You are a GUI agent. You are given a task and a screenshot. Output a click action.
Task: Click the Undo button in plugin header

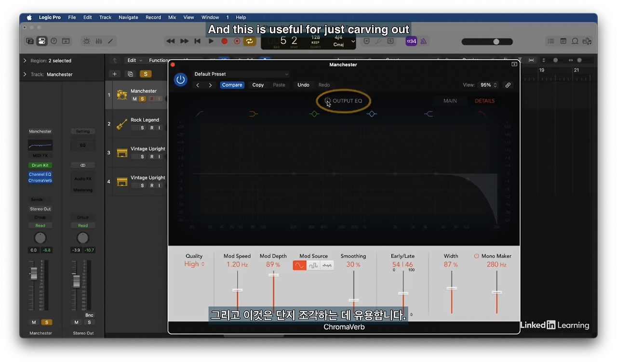pyautogui.click(x=303, y=85)
